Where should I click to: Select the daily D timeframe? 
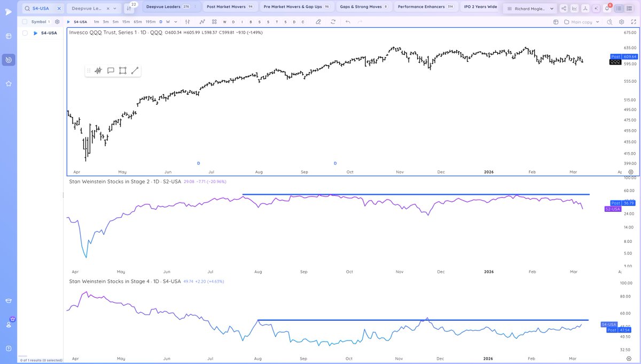coord(161,22)
